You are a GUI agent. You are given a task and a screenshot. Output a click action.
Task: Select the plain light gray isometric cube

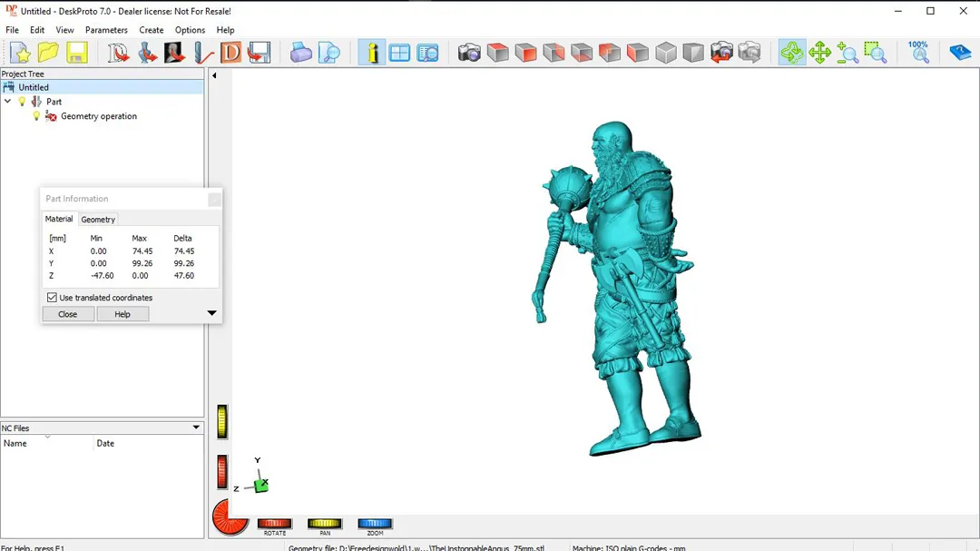click(x=666, y=53)
